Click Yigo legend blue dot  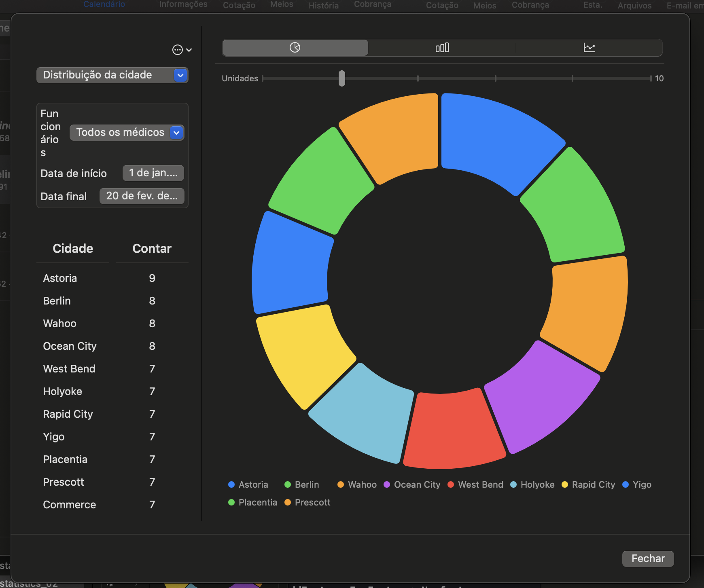pyautogui.click(x=626, y=484)
